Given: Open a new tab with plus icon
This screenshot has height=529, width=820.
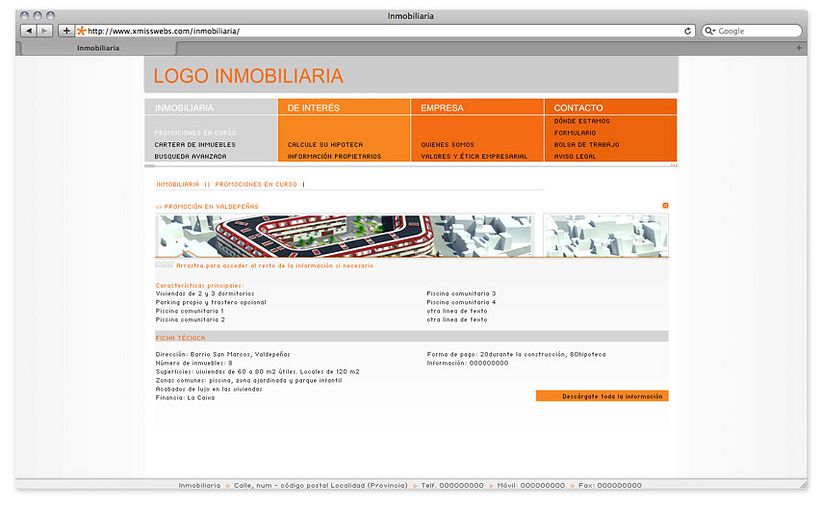Looking at the screenshot, I should point(799,48).
